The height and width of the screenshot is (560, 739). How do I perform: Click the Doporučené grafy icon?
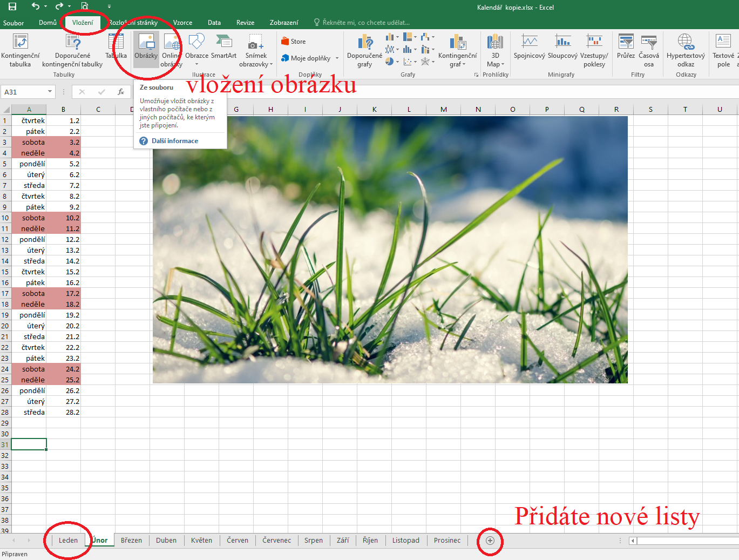[x=365, y=50]
